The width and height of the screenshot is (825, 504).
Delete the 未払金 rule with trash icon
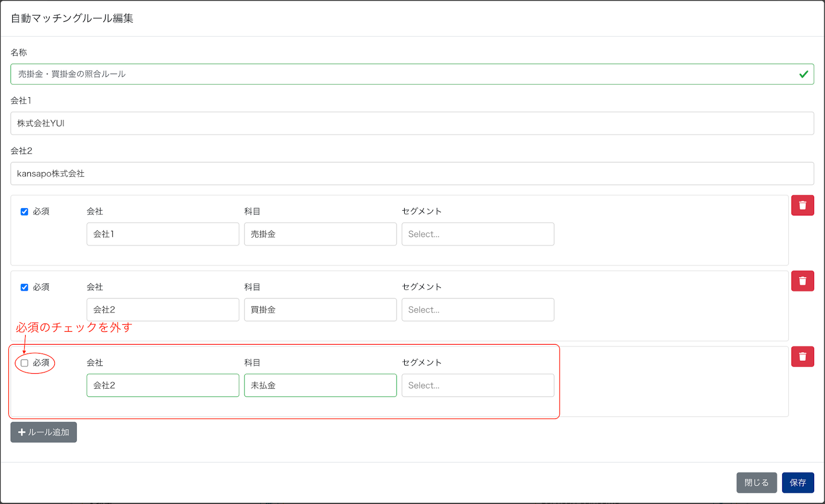[802, 357]
